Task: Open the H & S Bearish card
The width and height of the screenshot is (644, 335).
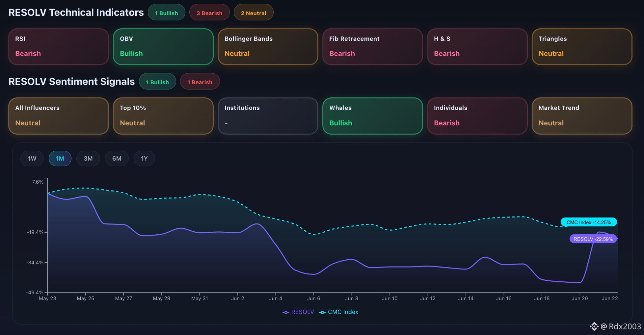Action: pyautogui.click(x=477, y=47)
